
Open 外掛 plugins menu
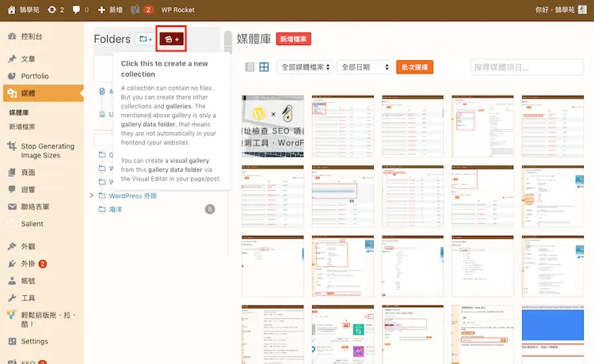click(x=28, y=264)
